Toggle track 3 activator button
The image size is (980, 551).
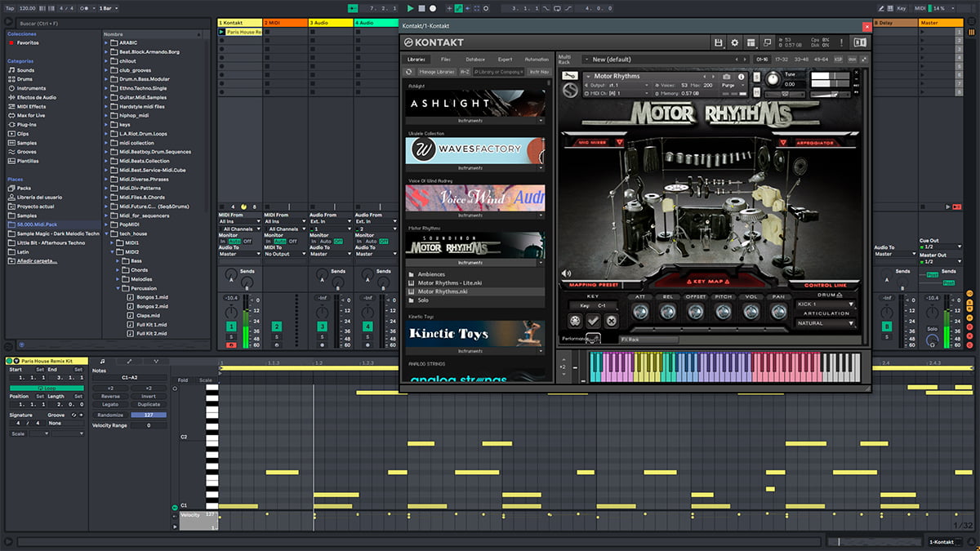pos(323,327)
